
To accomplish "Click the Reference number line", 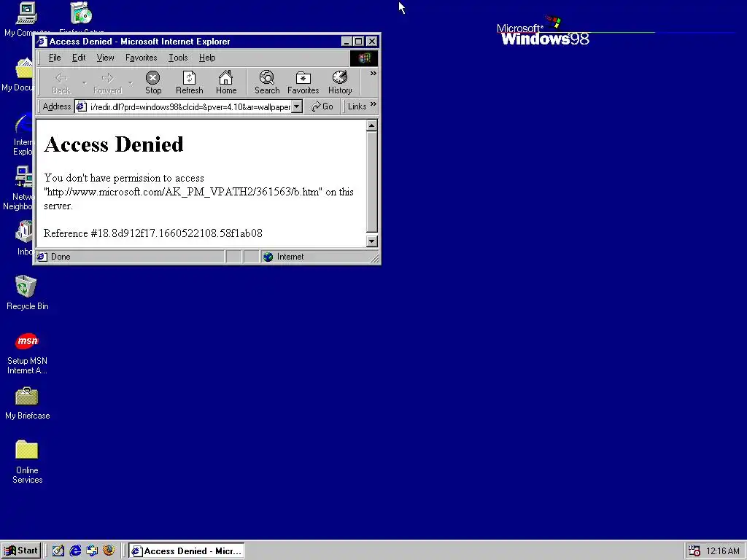I will point(153,233).
